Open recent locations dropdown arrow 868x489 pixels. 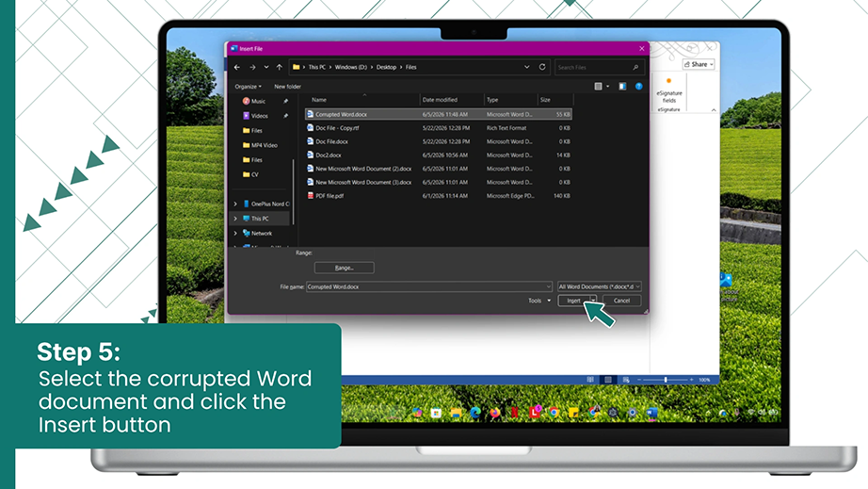click(x=266, y=67)
